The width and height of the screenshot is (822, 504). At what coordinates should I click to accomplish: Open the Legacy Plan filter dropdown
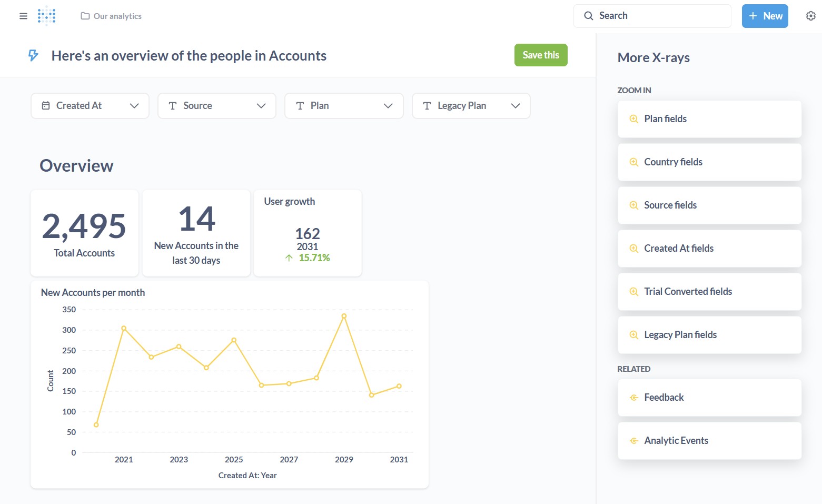point(471,106)
